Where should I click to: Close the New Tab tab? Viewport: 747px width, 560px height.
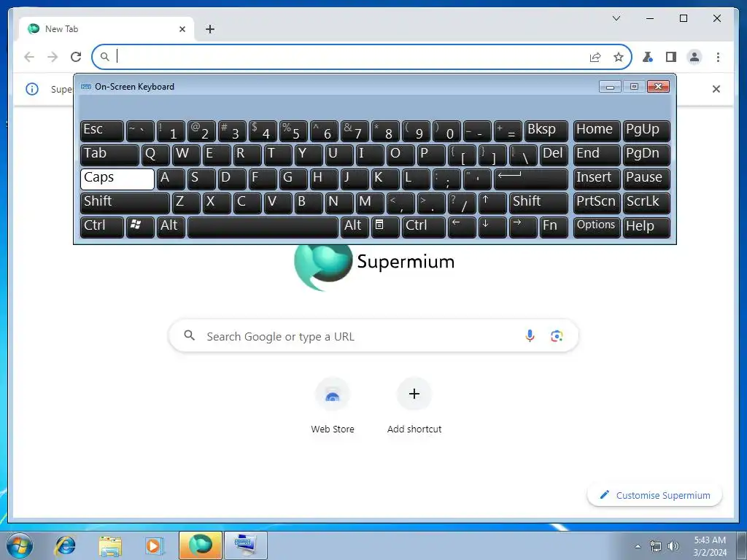point(182,29)
